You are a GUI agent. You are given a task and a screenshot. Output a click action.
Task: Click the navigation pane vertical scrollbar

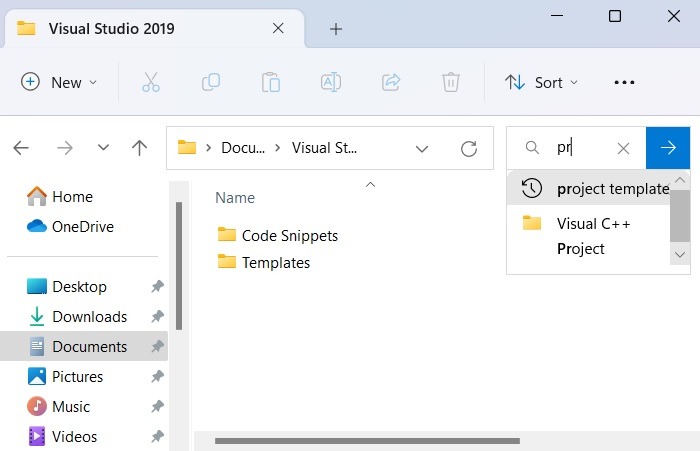point(179,266)
